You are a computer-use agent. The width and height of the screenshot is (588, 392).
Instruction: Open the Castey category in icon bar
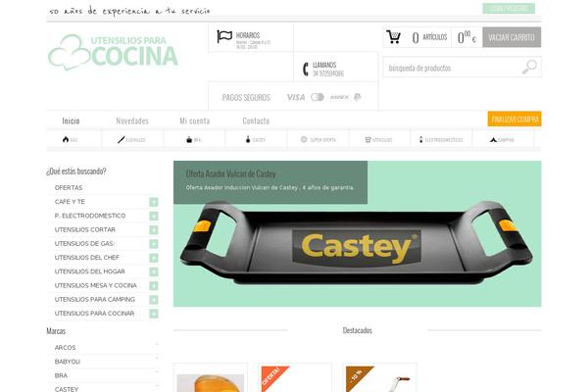click(x=256, y=139)
